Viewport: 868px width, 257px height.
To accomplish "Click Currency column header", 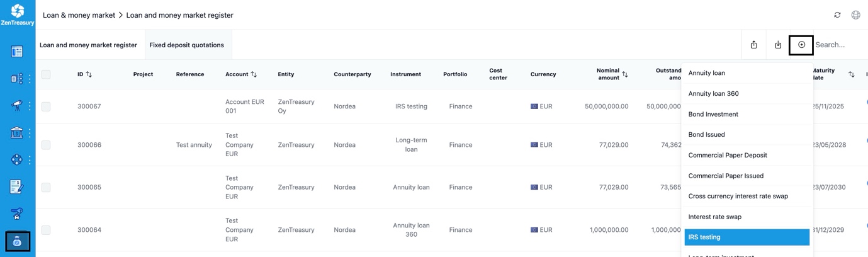I will pyautogui.click(x=543, y=74).
